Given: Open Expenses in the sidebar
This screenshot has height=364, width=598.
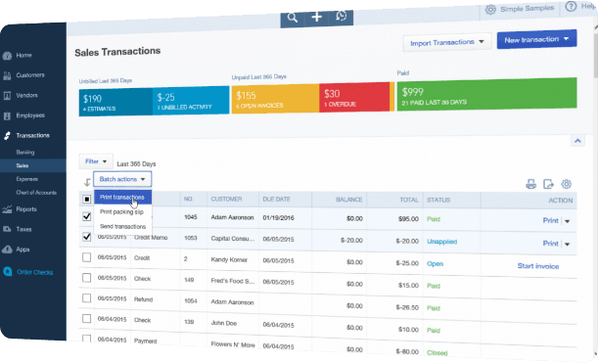Looking at the screenshot, I should pyautogui.click(x=26, y=179).
